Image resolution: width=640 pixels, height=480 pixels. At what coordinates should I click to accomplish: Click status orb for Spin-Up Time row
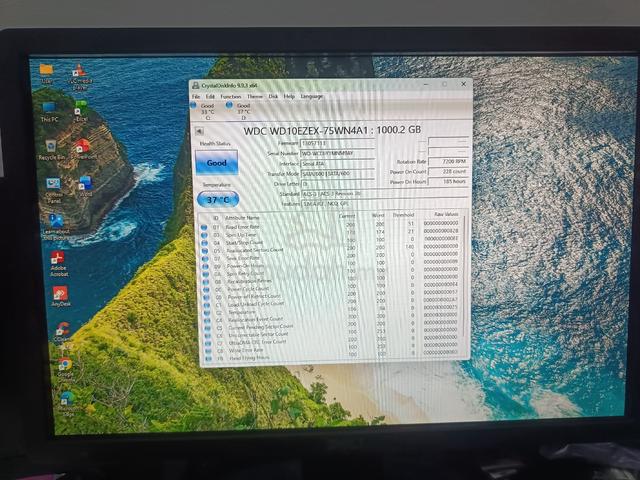[204, 235]
